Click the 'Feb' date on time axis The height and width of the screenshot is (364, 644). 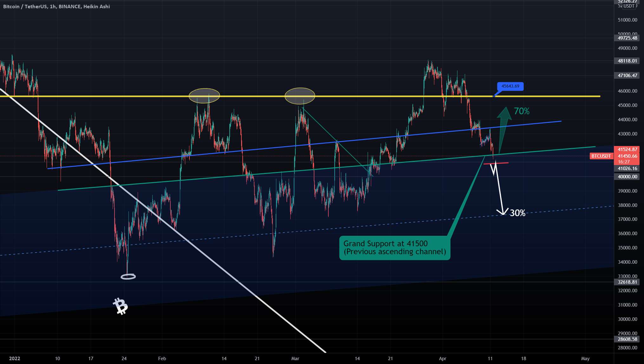point(162,359)
